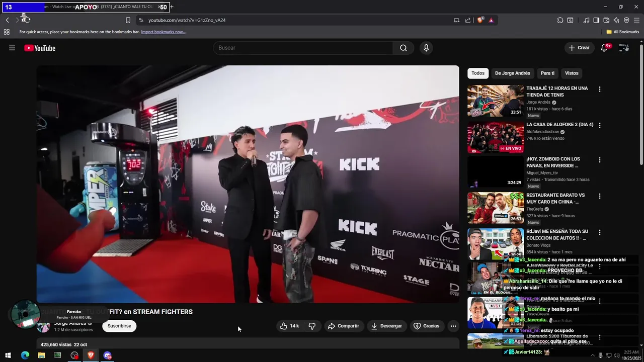
Task: Click the main video player
Action: (x=248, y=184)
